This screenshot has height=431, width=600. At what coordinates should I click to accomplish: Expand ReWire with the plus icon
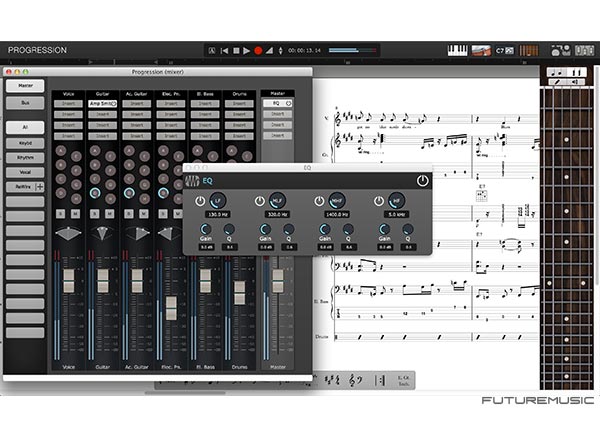[39, 187]
